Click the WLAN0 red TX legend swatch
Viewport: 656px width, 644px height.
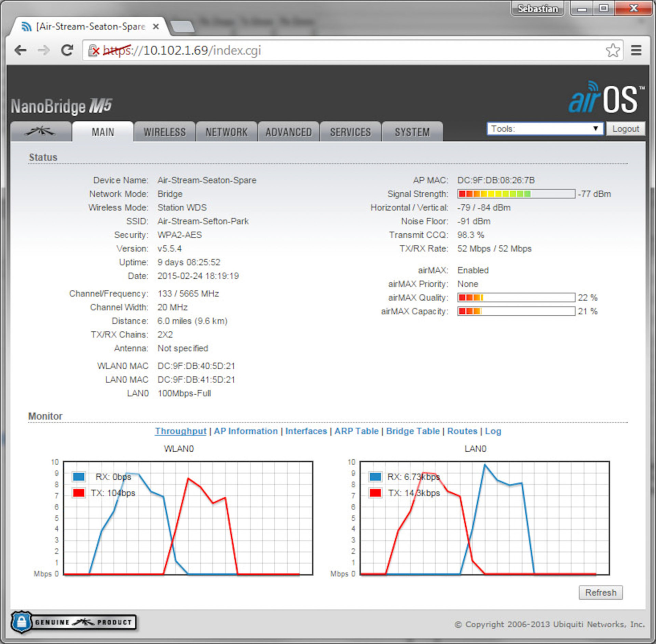pyautogui.click(x=79, y=493)
